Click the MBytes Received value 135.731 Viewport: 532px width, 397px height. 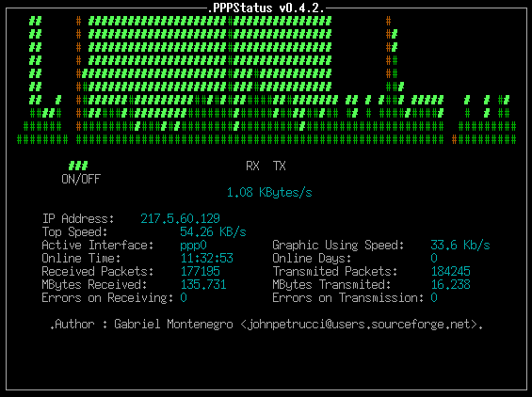(203, 284)
